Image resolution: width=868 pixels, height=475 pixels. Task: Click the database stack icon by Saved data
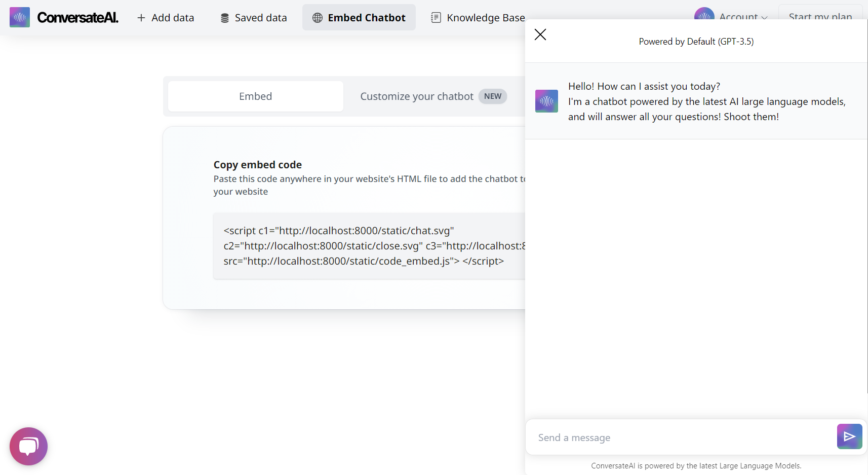[x=225, y=18]
